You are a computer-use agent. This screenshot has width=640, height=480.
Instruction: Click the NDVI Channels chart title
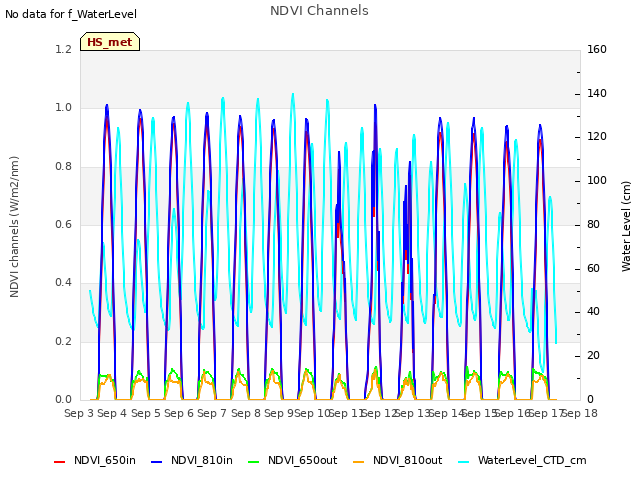point(319,11)
